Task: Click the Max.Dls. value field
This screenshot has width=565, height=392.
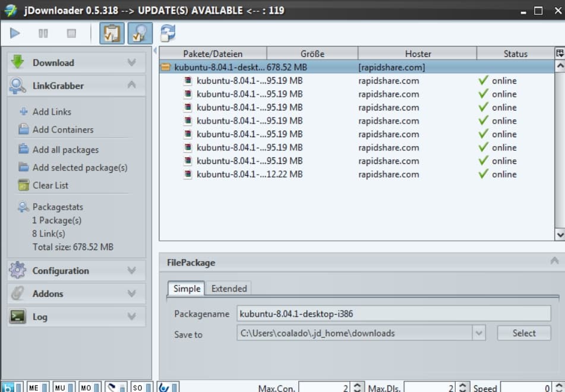Action: coord(430,387)
